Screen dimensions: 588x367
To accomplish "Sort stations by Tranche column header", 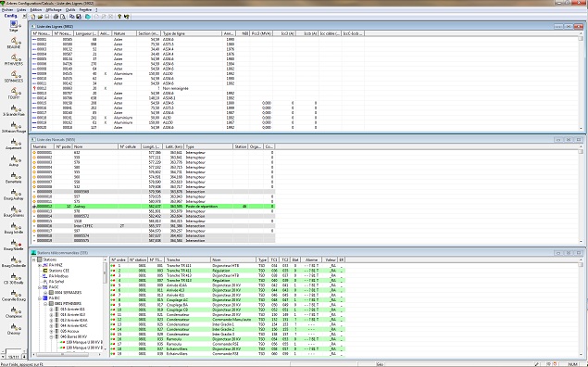I will pos(187,259).
